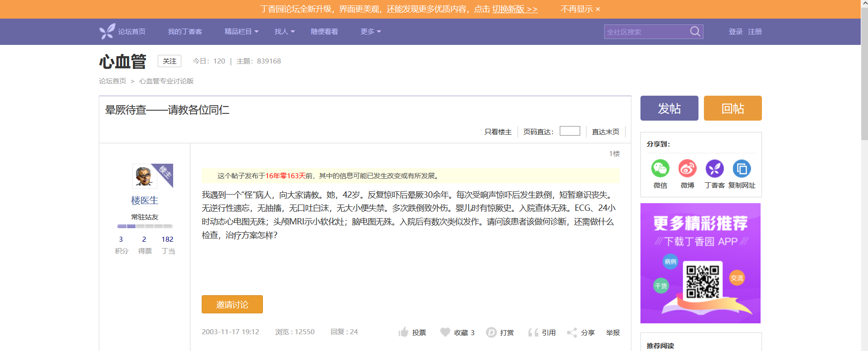The height and width of the screenshot is (351, 868).
Task: Click the 邀请讨论 button
Action: 232,304
